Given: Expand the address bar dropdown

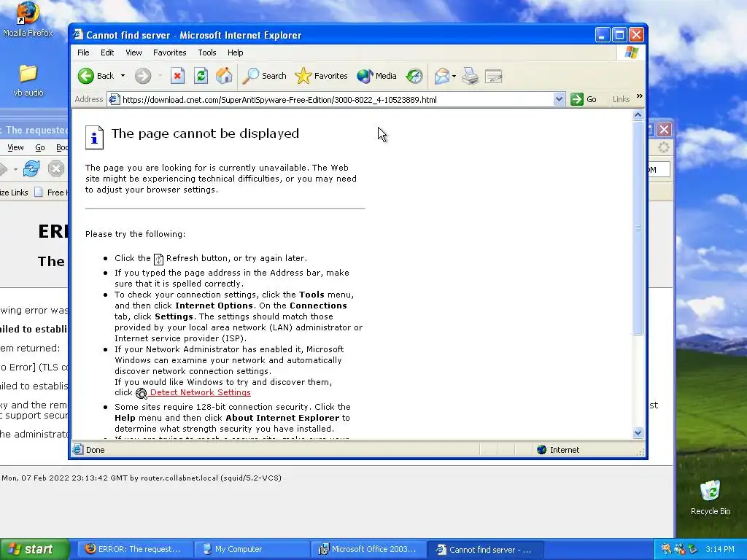Looking at the screenshot, I should [x=560, y=99].
